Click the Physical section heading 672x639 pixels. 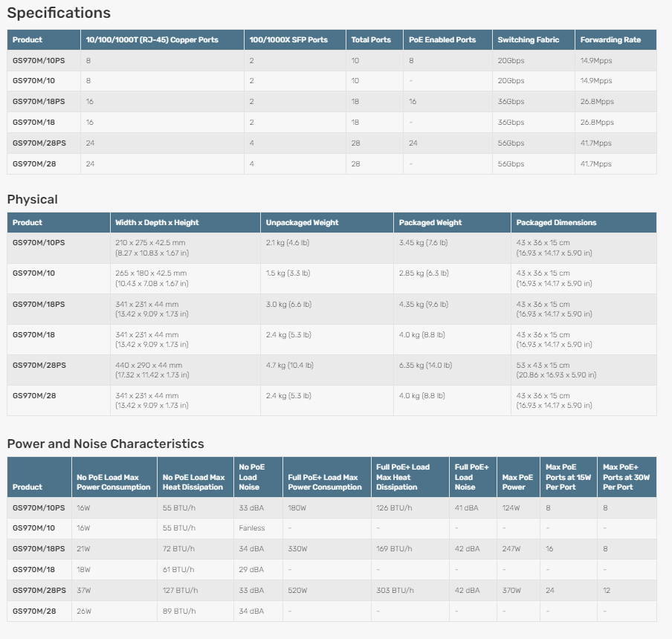tap(32, 199)
